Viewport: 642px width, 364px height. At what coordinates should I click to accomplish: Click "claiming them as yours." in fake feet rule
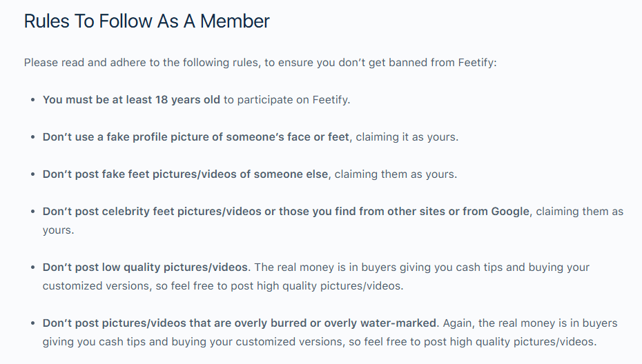396,174
